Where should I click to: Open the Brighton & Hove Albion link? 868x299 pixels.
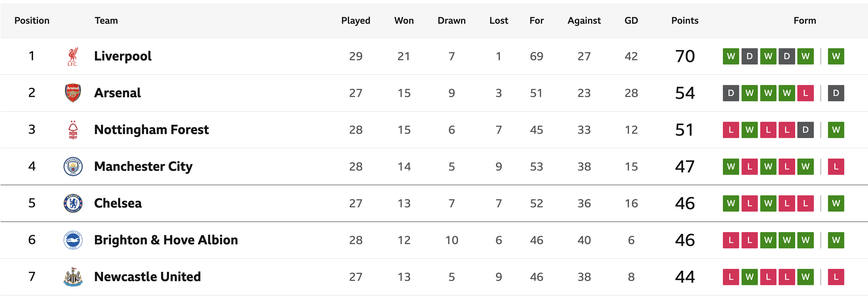point(166,240)
